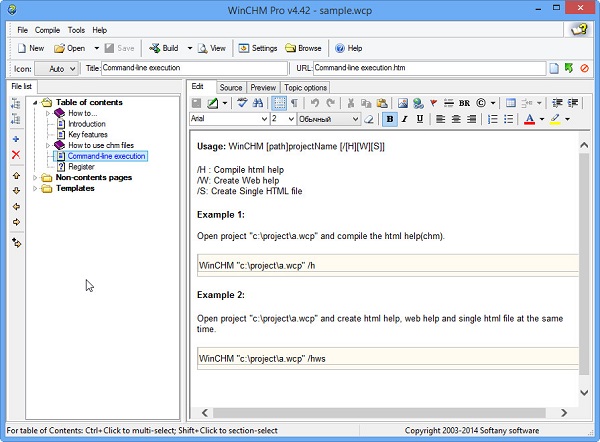This screenshot has width=600, height=442.
Task: Toggle show table borders icon
Action: pyautogui.click(x=279, y=103)
